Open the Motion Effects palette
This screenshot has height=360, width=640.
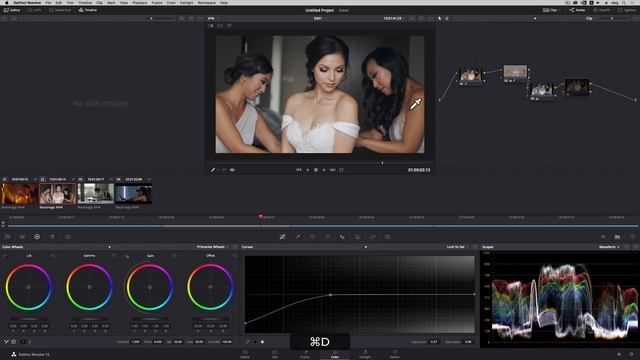coord(68,237)
